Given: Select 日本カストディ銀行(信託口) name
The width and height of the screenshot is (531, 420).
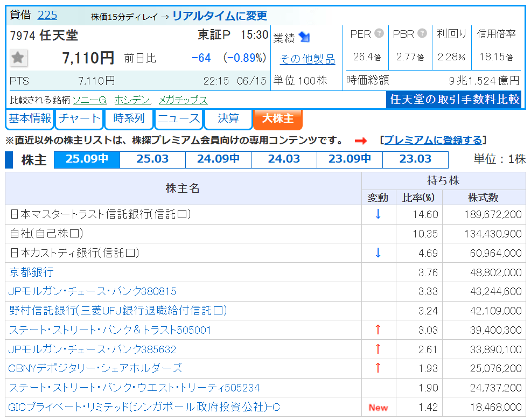Looking at the screenshot, I should pyautogui.click(x=74, y=253).
